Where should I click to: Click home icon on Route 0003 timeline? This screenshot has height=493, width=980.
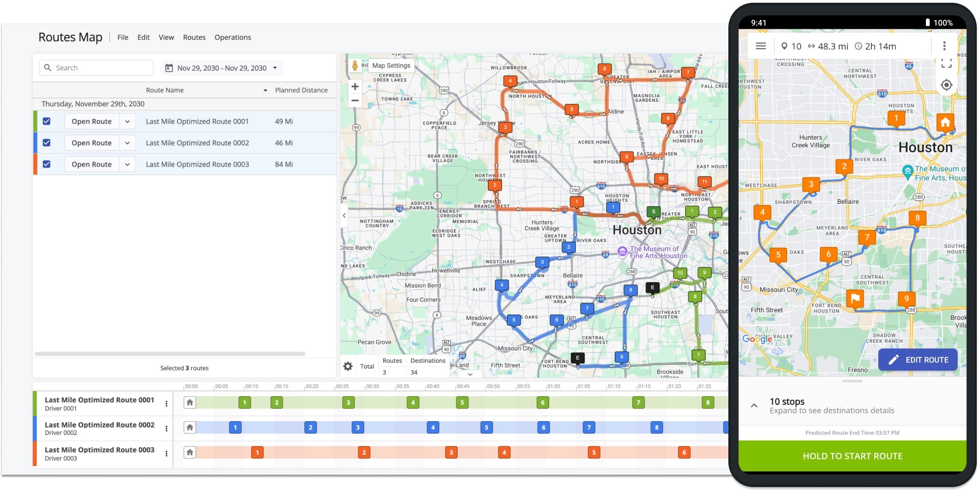tap(190, 453)
